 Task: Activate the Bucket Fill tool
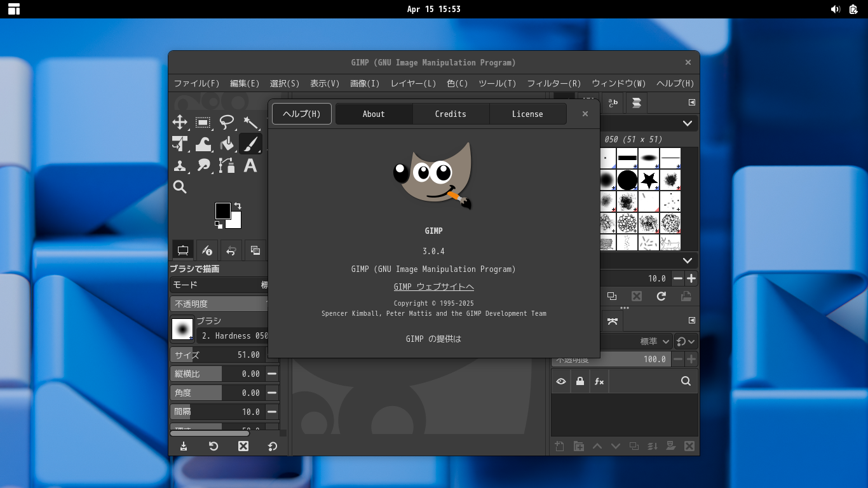[x=227, y=144]
